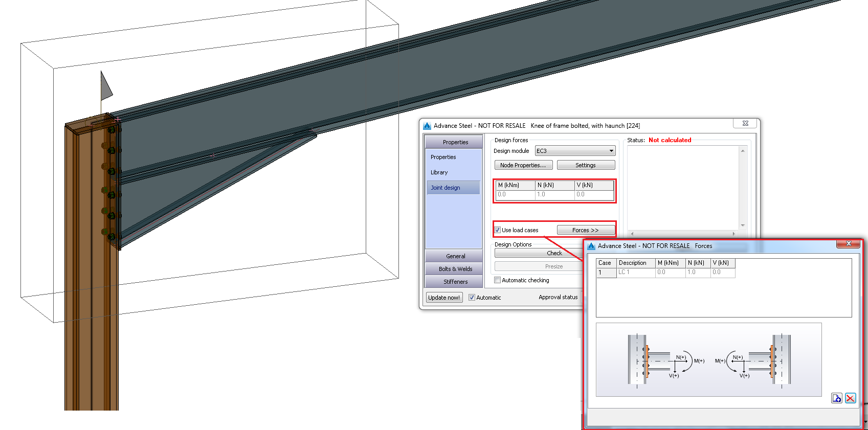The width and height of the screenshot is (868, 430).
Task: Click the Advance Steel logo in Knee of frame dialog
Action: click(427, 126)
